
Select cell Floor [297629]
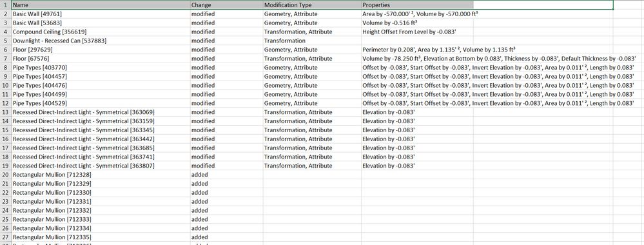pyautogui.click(x=101, y=50)
